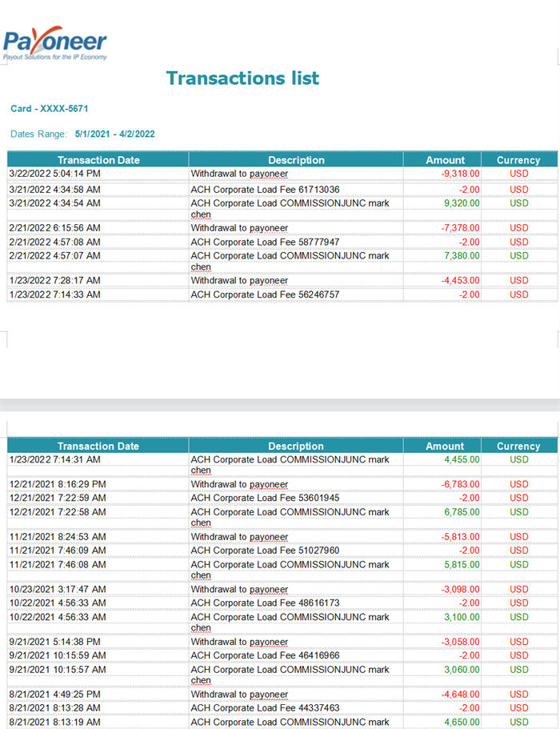
Task: Select amount '-4,453.00'
Action: coord(460,280)
